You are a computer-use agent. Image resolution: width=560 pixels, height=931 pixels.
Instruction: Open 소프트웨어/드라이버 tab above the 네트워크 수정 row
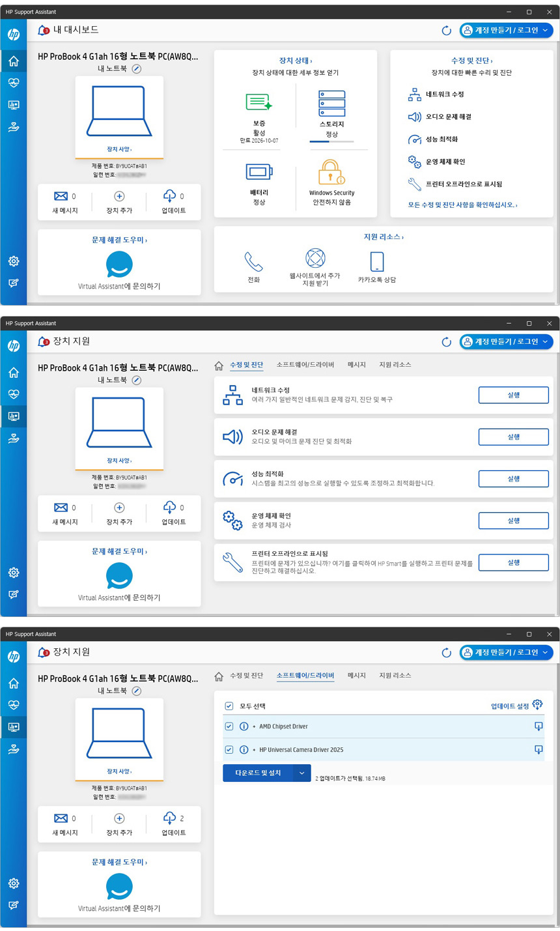tap(305, 365)
